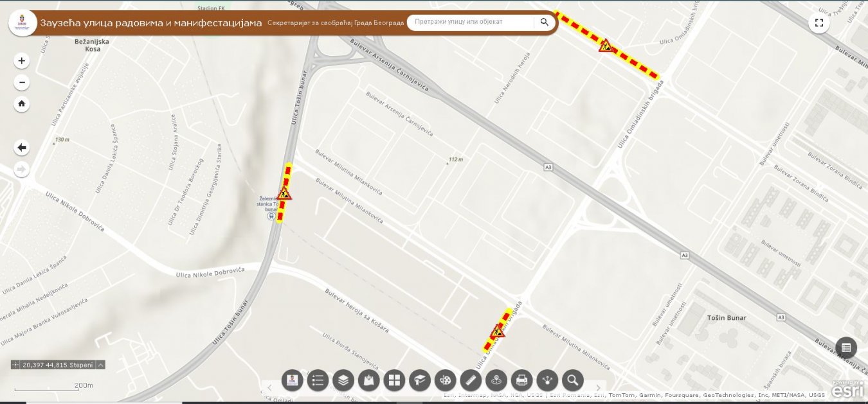The height and width of the screenshot is (404, 868).
Task: Open the attribute table panel button
Action: [x=846, y=347]
